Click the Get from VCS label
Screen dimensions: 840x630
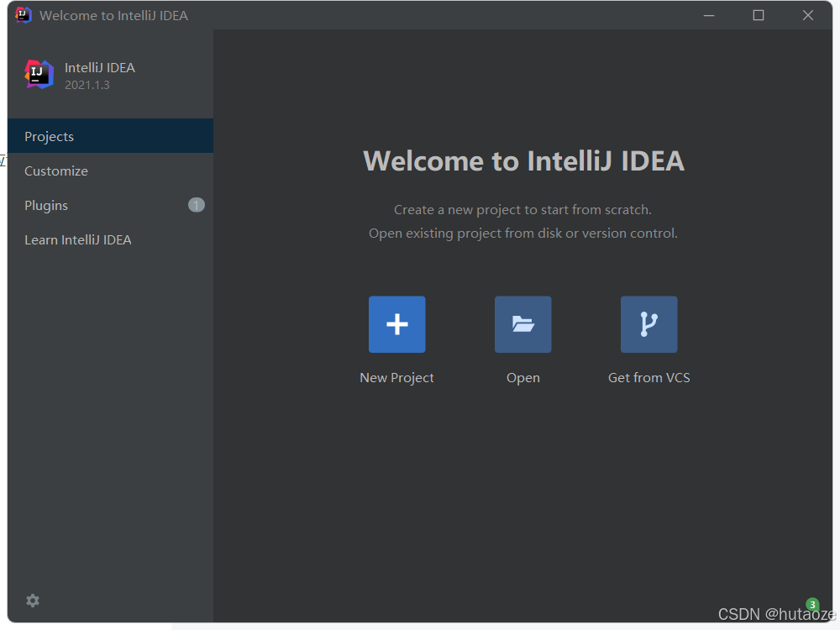[x=648, y=378]
